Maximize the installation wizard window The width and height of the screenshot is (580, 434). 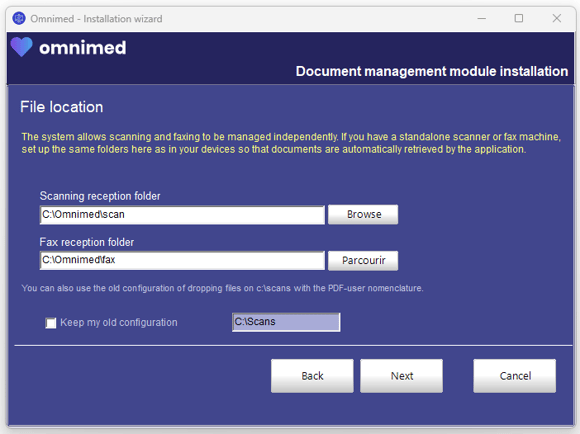(519, 18)
